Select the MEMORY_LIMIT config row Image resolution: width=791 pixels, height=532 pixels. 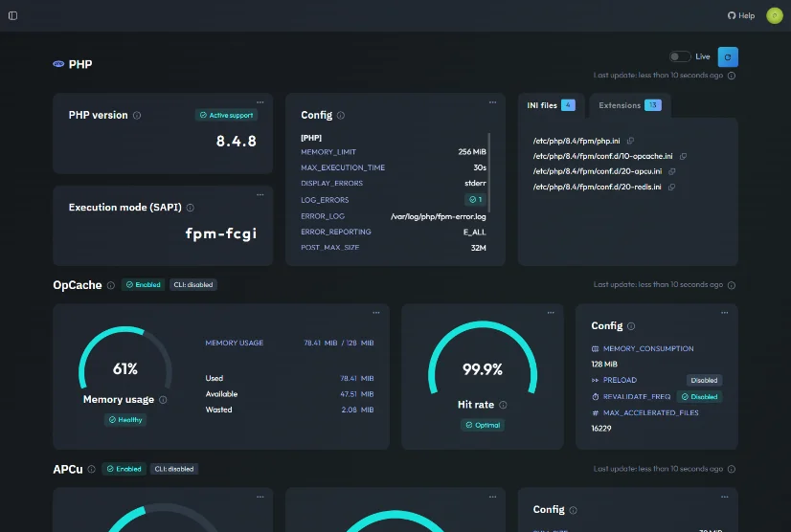click(394, 152)
